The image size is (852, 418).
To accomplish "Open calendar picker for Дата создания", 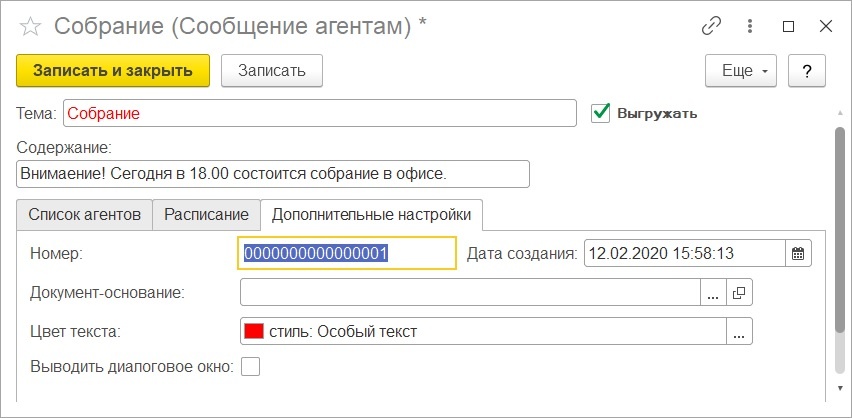I will click(798, 254).
